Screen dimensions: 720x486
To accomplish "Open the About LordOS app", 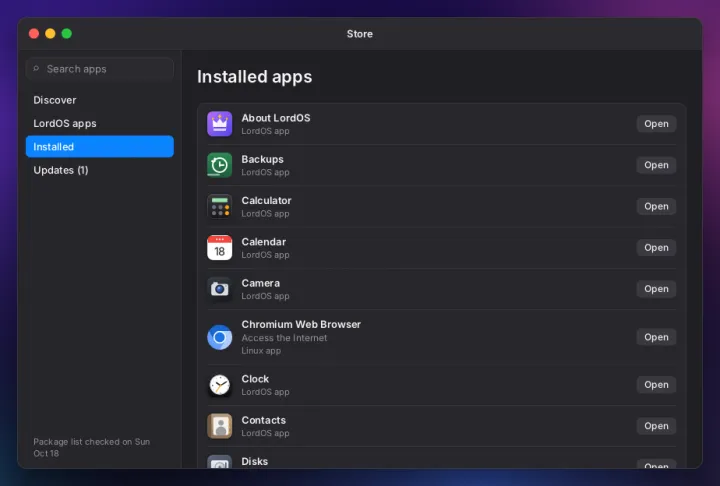I will click(x=656, y=124).
